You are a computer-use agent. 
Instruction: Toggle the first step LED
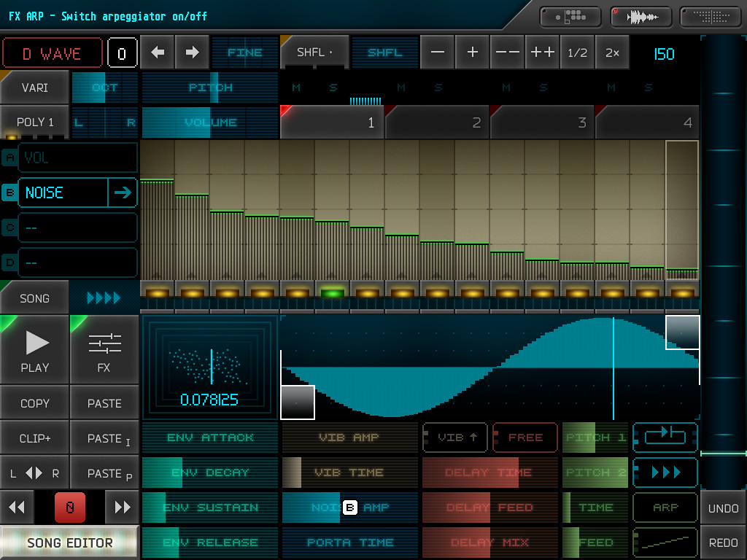158,292
